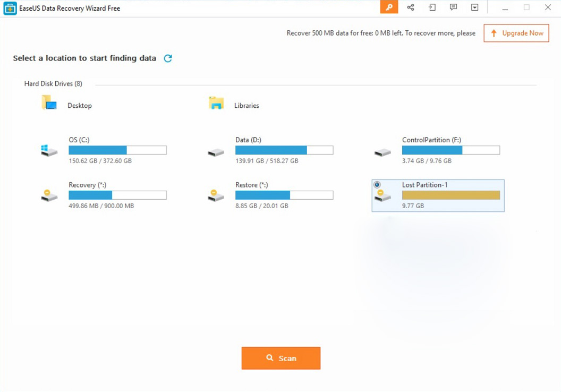This screenshot has width=561, height=392.
Task: Select the Lost Partition-1 tile
Action: (437, 195)
